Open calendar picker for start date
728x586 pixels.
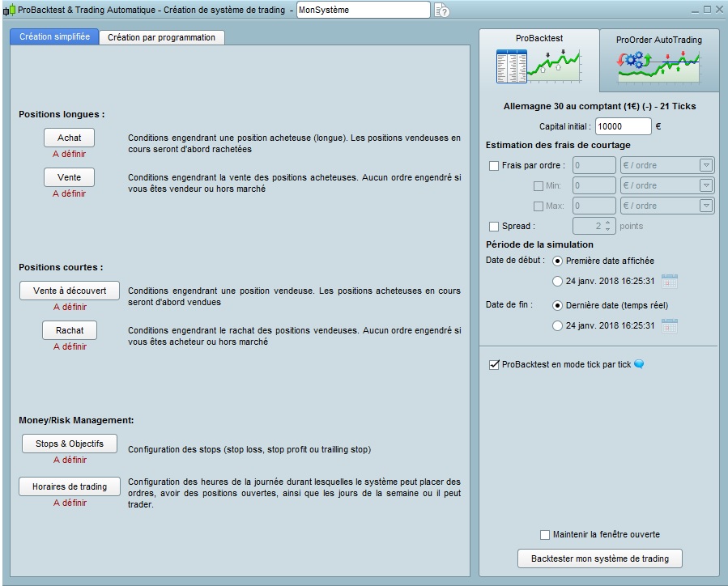(x=670, y=281)
